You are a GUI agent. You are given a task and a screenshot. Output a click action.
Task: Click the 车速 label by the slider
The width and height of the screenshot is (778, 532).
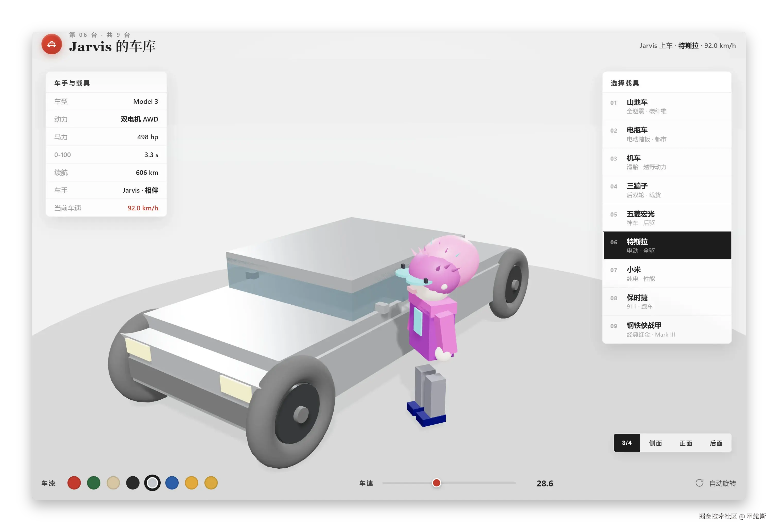(x=366, y=483)
